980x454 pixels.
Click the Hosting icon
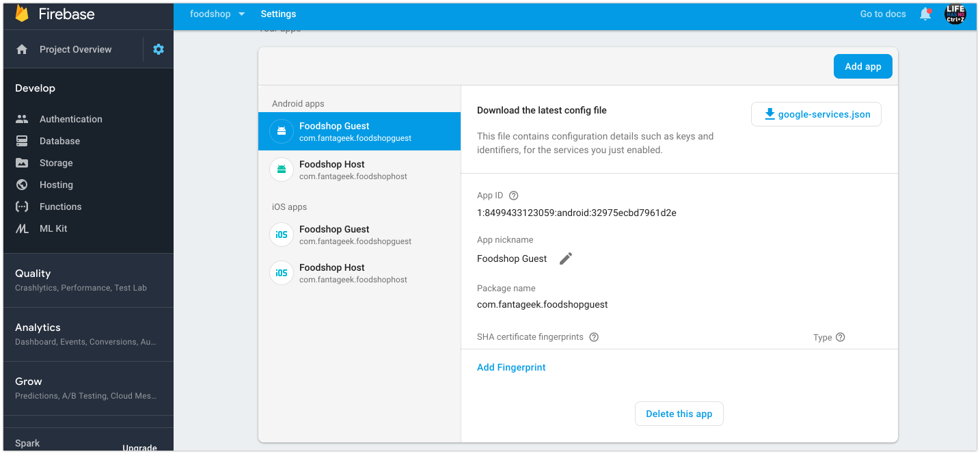click(23, 185)
